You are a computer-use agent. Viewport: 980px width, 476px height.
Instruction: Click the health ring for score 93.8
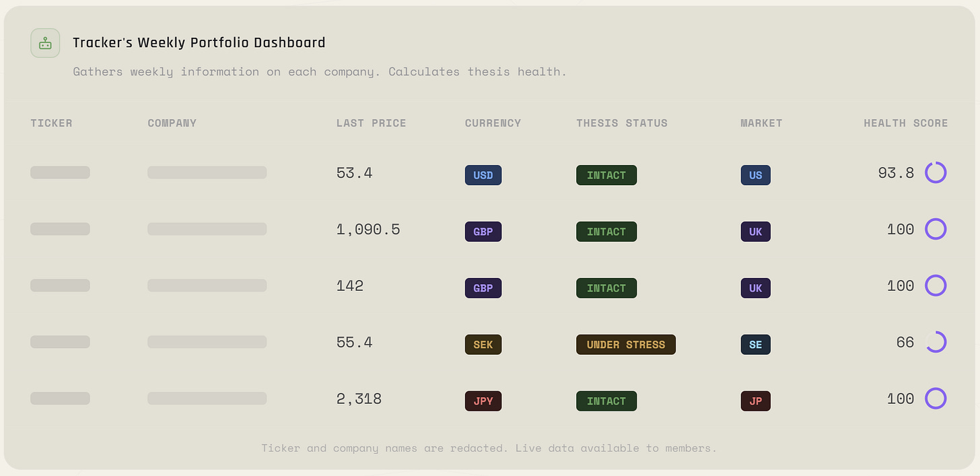(x=936, y=173)
